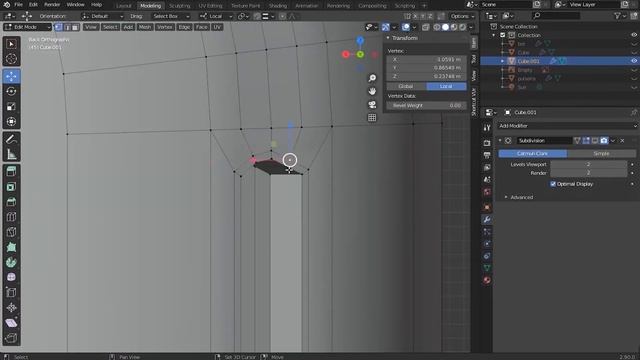The width and height of the screenshot is (640, 360).
Task: Select the Shear tool
Action: 11,322
